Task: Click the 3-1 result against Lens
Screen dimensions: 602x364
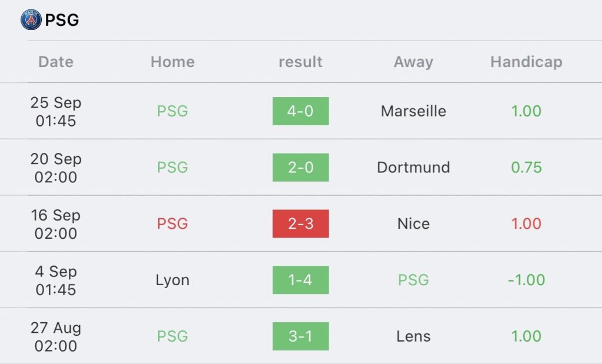Action: (x=300, y=336)
